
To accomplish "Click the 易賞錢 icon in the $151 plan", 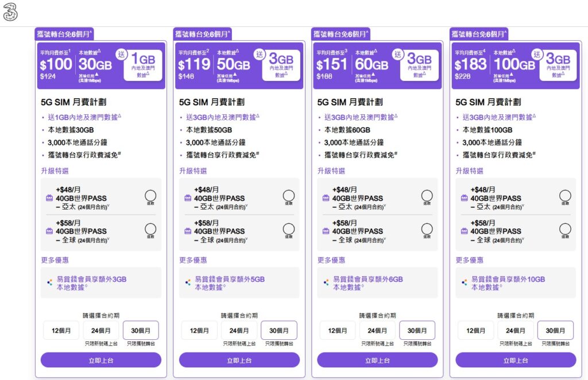I will point(326,282).
